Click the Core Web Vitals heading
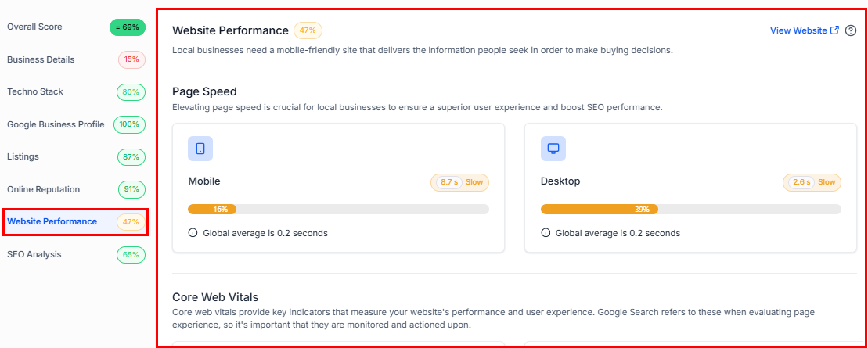 [x=215, y=297]
